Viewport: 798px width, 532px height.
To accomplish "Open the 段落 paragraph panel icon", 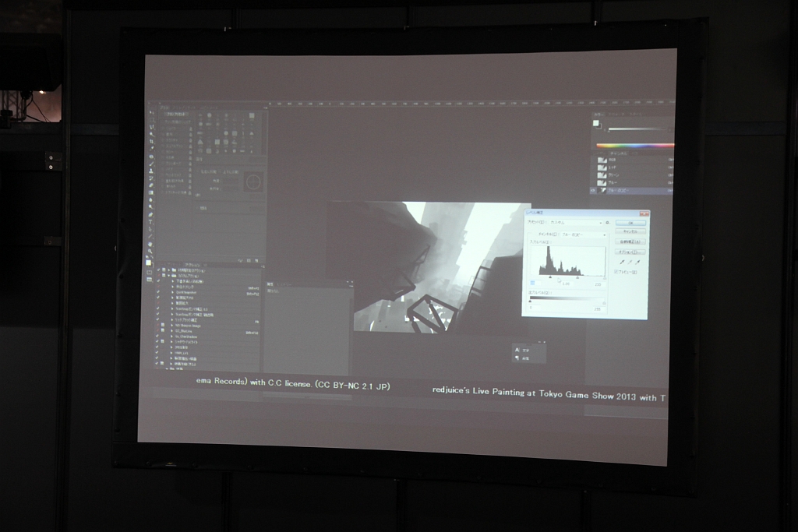I will click(x=517, y=358).
